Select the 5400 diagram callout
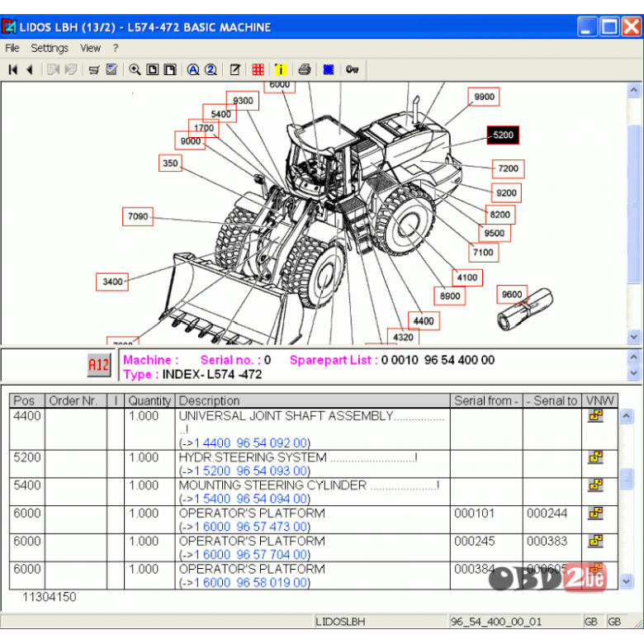The height and width of the screenshot is (644, 644). click(220, 114)
